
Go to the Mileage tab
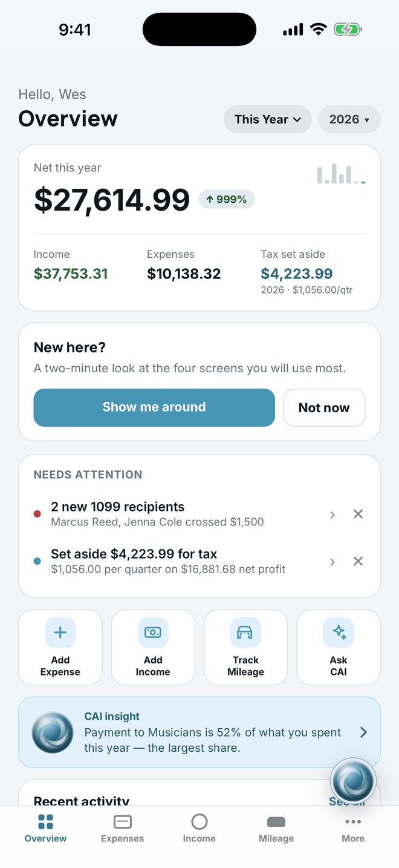point(276,829)
